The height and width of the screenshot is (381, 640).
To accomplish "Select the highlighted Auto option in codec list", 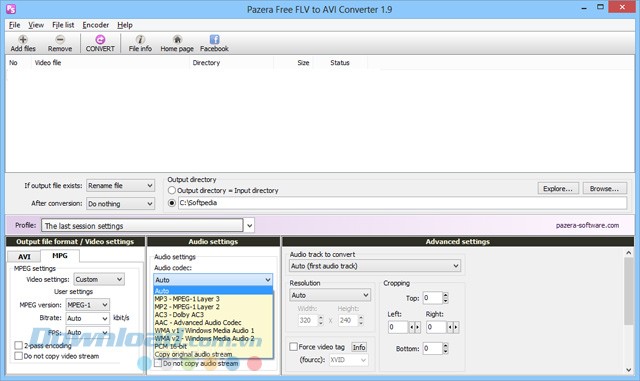I will point(213,291).
